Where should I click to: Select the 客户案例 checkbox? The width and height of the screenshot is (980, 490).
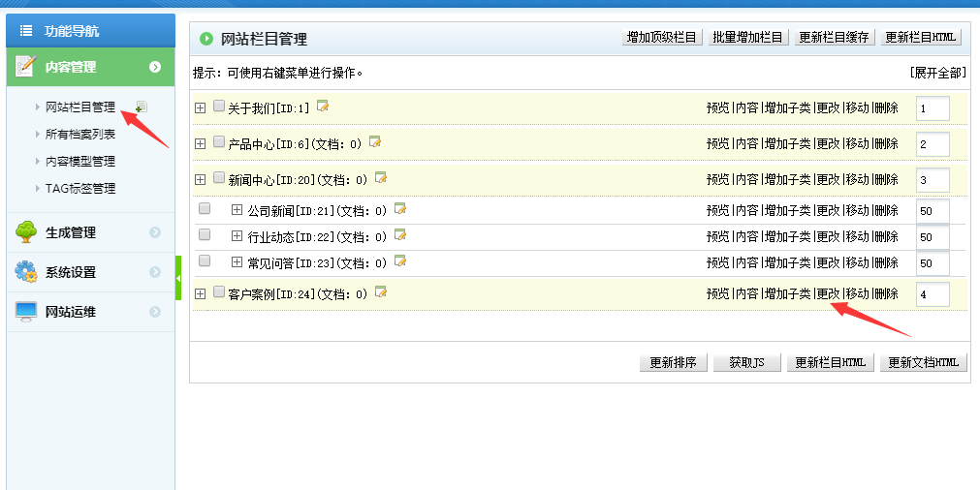(219, 292)
